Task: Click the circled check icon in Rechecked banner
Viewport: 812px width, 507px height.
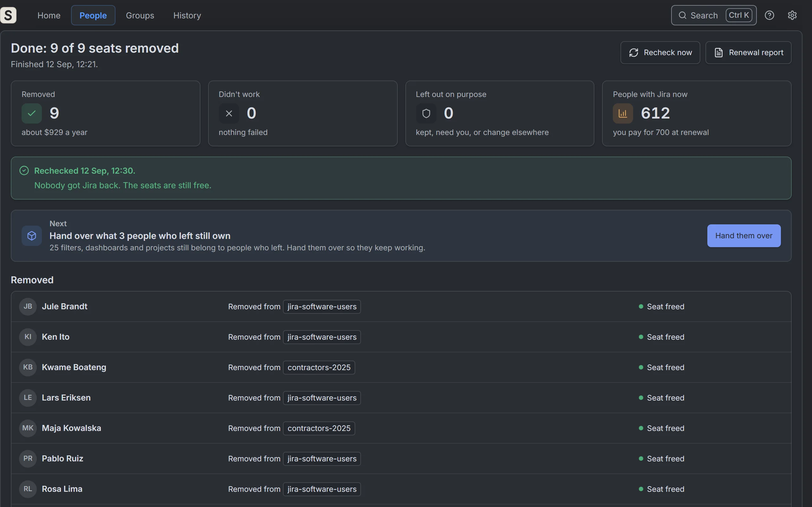Action: (x=24, y=171)
